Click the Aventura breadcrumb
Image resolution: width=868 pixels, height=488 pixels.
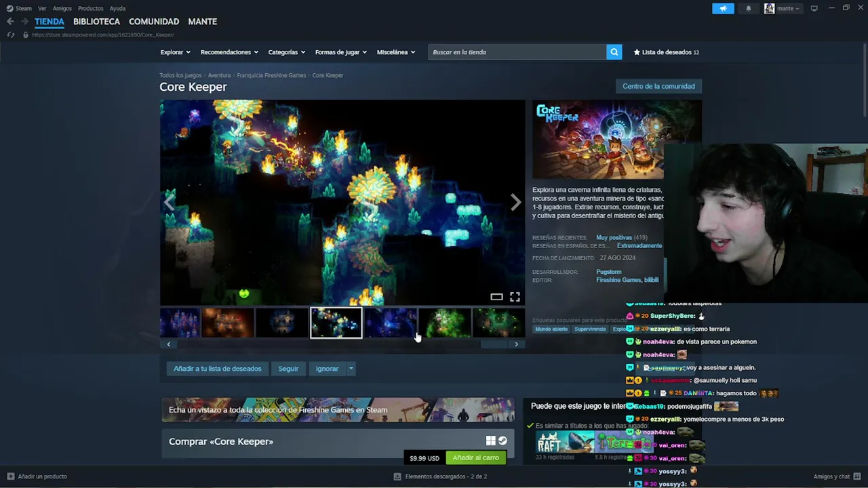click(x=219, y=75)
